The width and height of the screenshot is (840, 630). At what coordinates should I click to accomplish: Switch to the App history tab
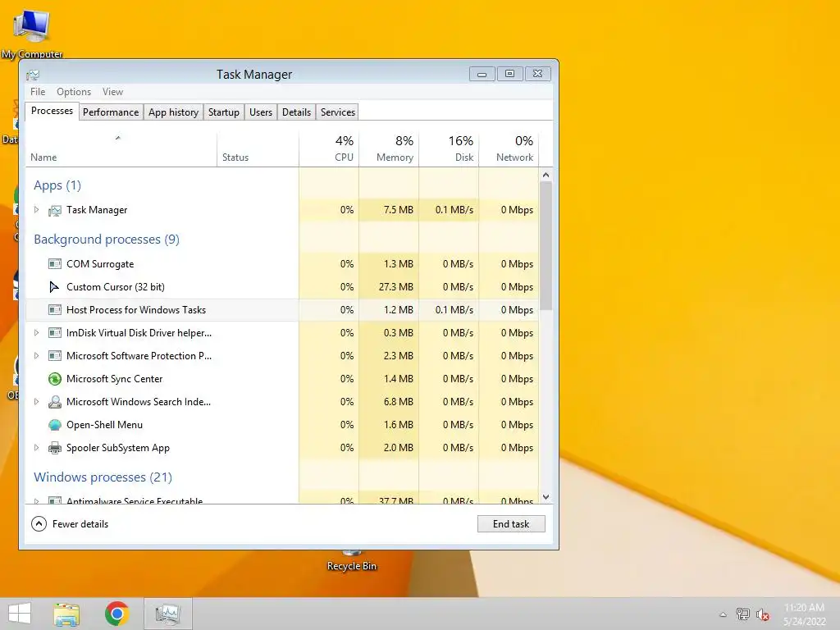[174, 112]
